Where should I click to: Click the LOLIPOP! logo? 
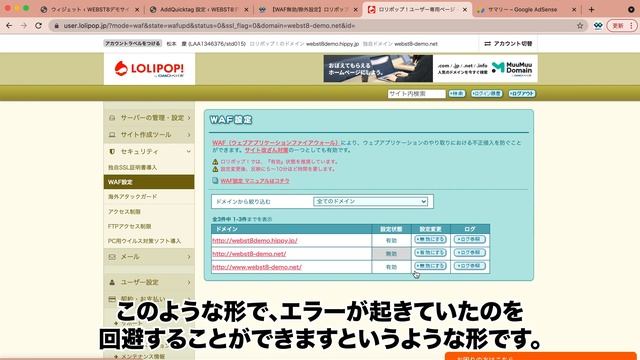click(149, 69)
